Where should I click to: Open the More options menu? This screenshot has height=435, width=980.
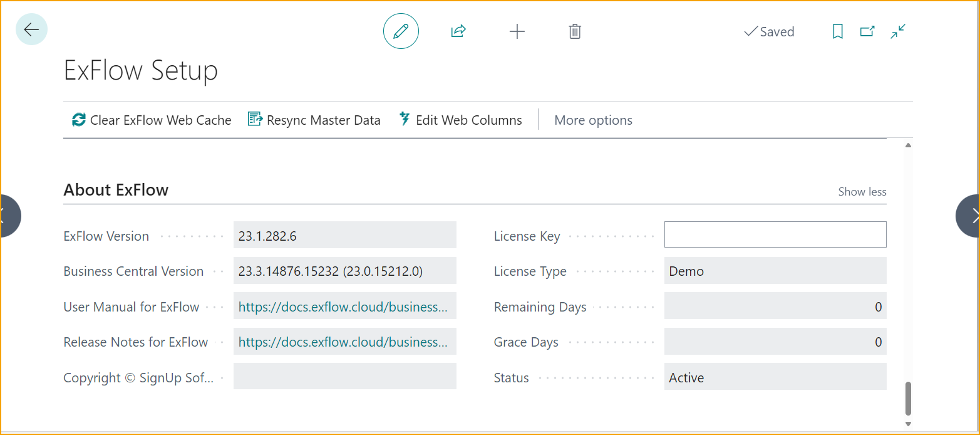pos(593,120)
